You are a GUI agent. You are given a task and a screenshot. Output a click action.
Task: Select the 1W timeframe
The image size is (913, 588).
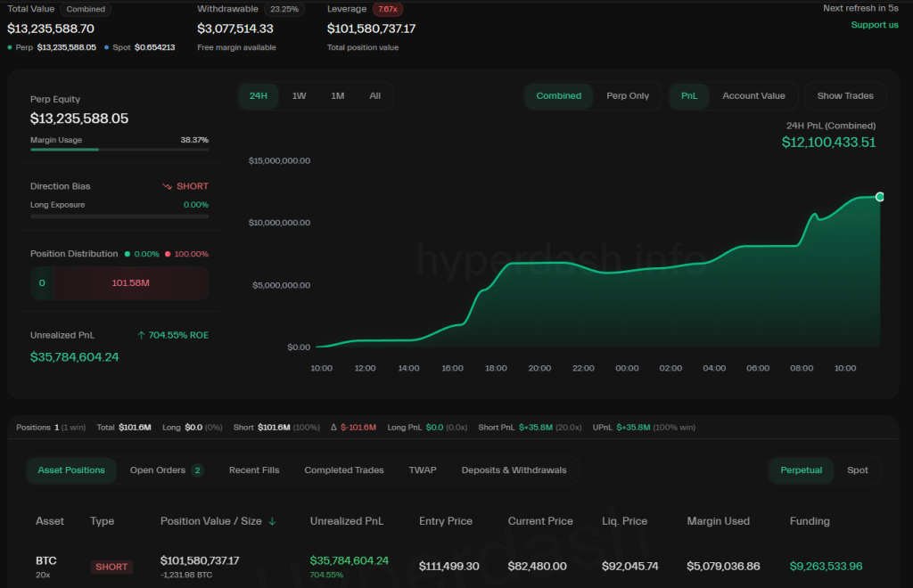point(298,95)
